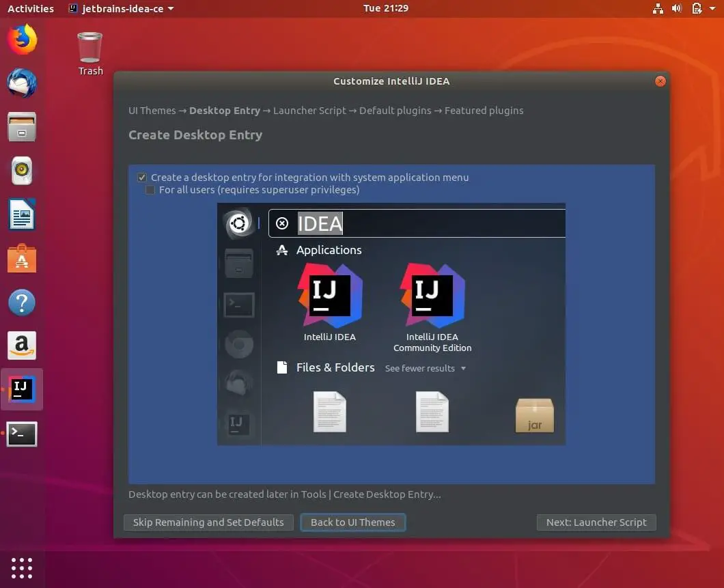Click the power/battery tray icon

tap(697, 8)
